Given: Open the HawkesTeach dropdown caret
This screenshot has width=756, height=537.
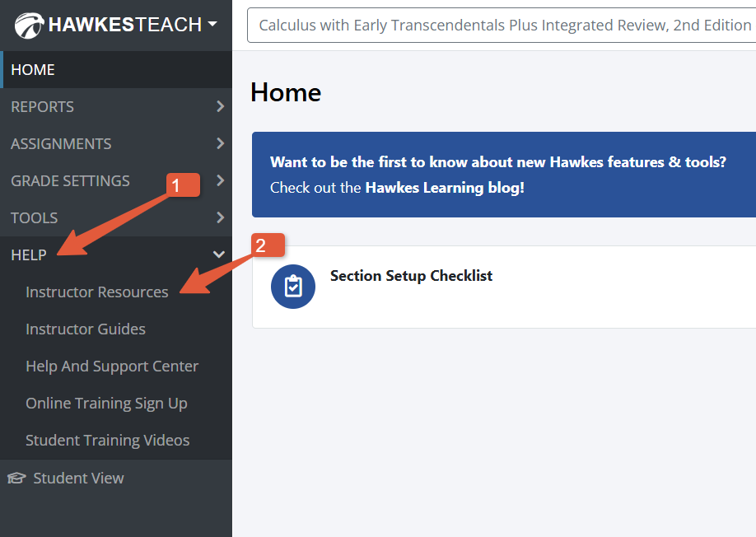Looking at the screenshot, I should (x=212, y=25).
